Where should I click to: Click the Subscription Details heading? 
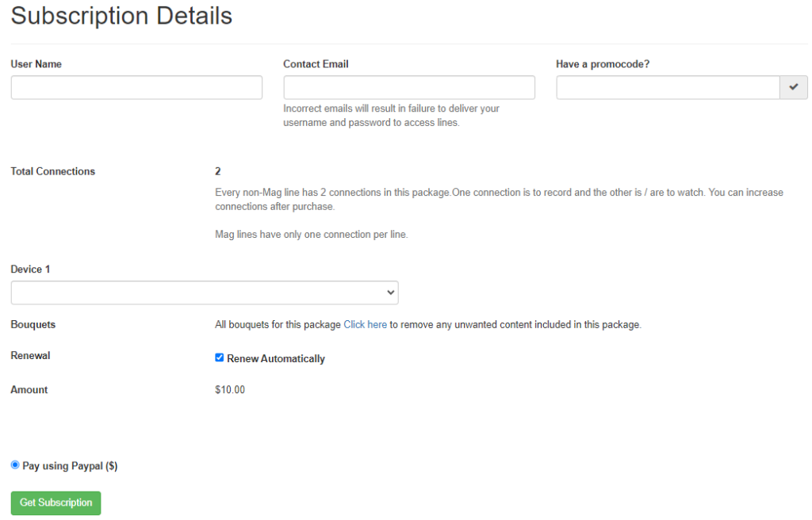click(x=121, y=16)
